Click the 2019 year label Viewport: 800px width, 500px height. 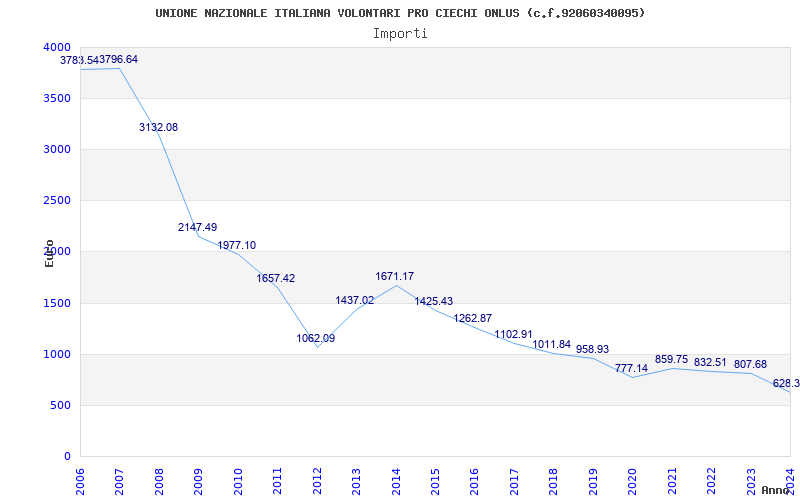pyautogui.click(x=593, y=481)
